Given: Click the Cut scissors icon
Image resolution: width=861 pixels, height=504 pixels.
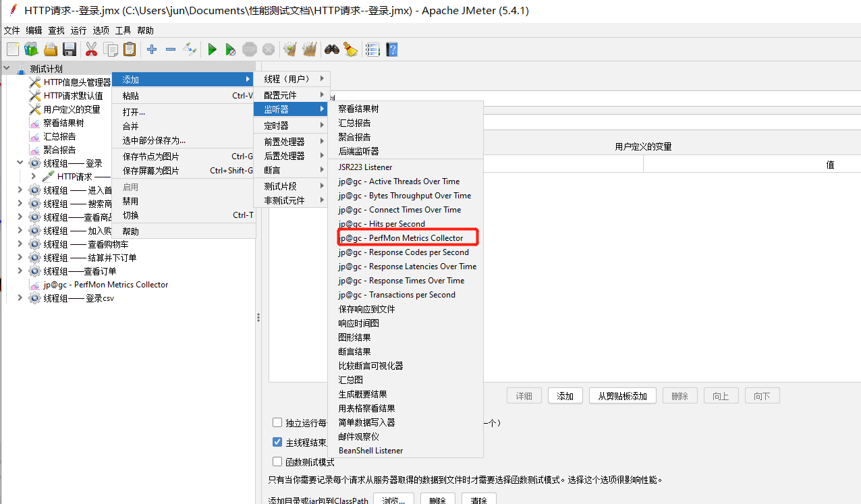Looking at the screenshot, I should click(92, 49).
